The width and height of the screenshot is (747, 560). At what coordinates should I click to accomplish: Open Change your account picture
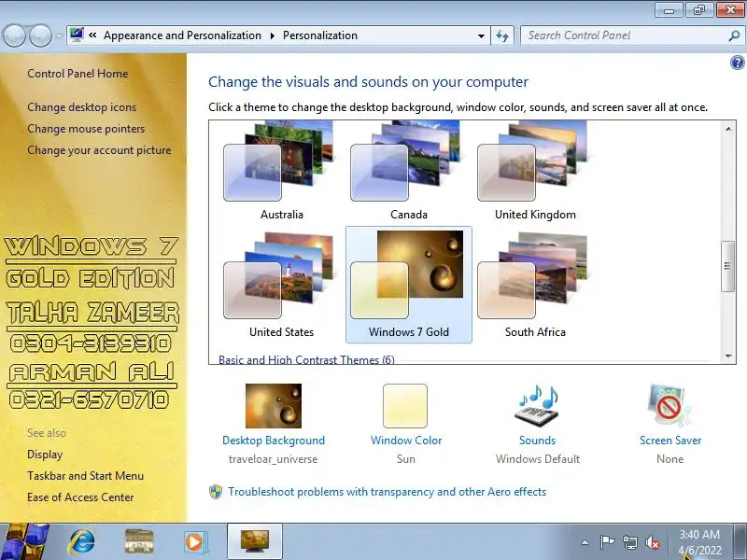(x=99, y=150)
